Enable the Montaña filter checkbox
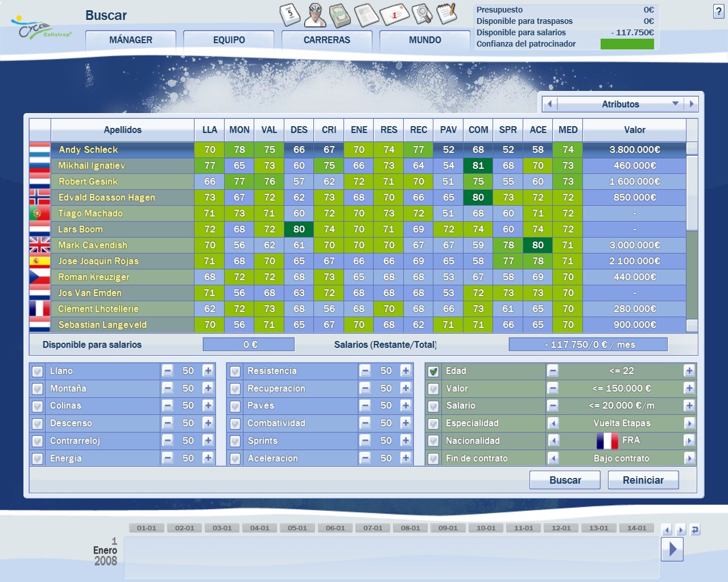This screenshot has width=728, height=582. point(38,389)
